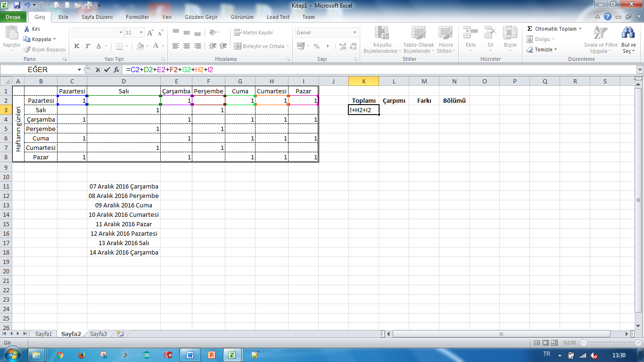Switch to the Sayfa1 sheet tab

click(x=43, y=334)
